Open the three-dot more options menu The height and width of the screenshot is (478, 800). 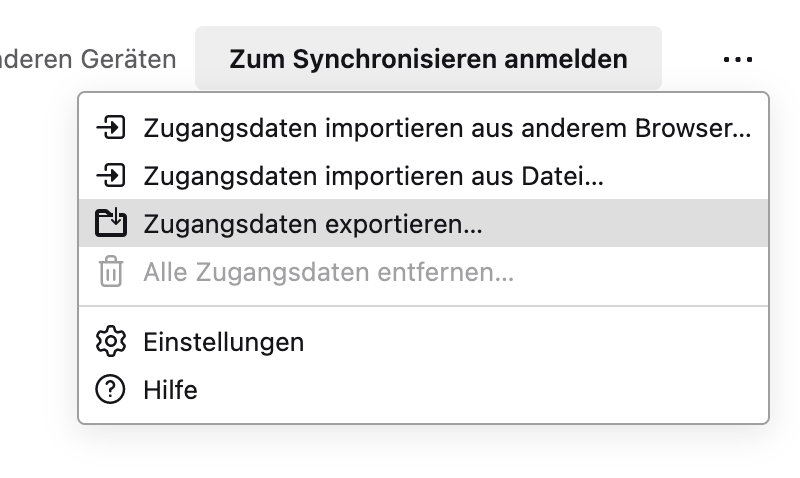pos(737,60)
